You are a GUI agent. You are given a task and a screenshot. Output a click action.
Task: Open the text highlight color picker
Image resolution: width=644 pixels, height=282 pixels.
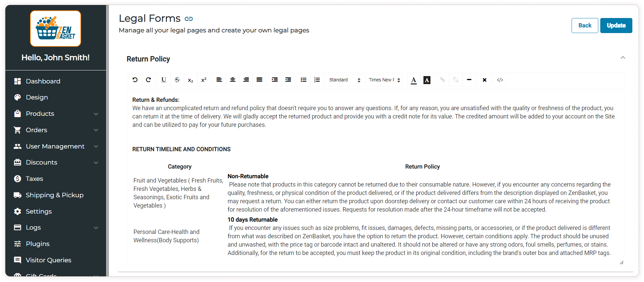point(427,80)
